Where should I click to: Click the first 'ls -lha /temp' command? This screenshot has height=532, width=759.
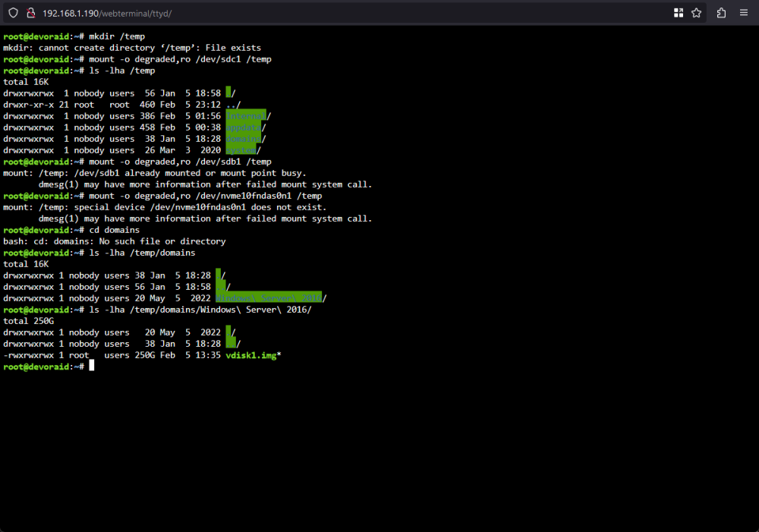(122, 71)
